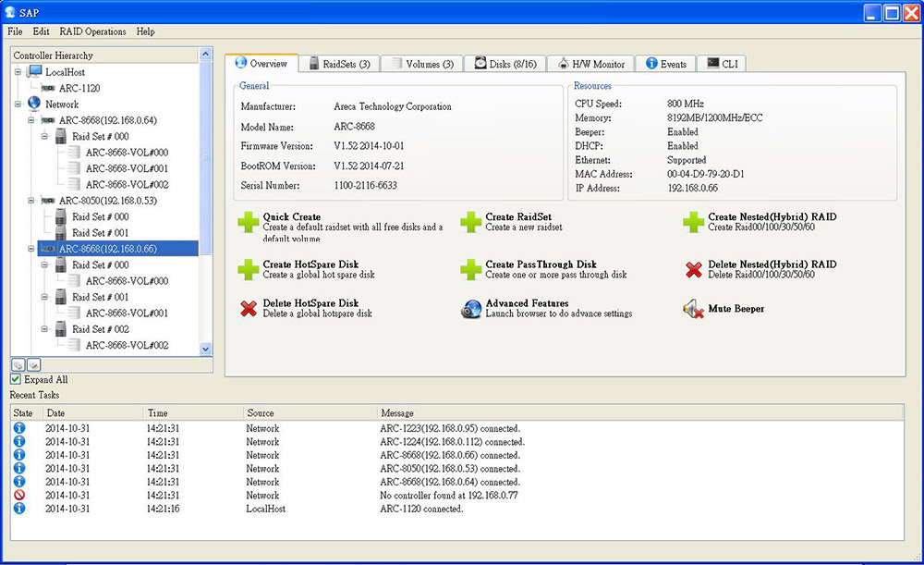Click the right small button below the controller tree
The width and height of the screenshot is (924, 565).
(33, 365)
